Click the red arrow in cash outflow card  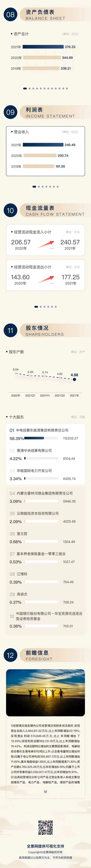pyautogui.click(x=46, y=279)
